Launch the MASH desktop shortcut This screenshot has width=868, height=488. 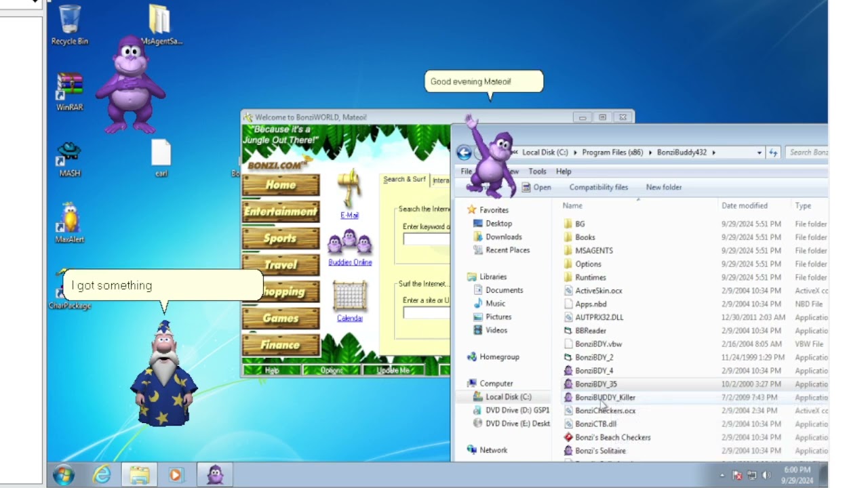(x=70, y=159)
